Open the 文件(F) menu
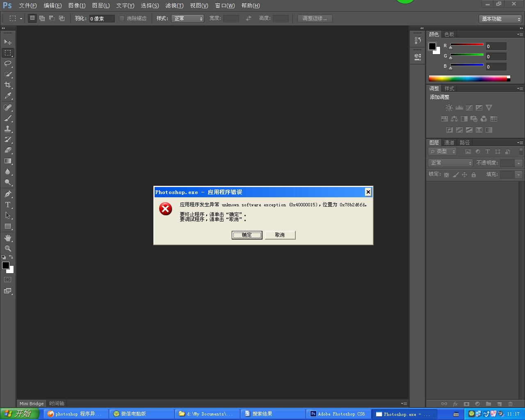 28,5
